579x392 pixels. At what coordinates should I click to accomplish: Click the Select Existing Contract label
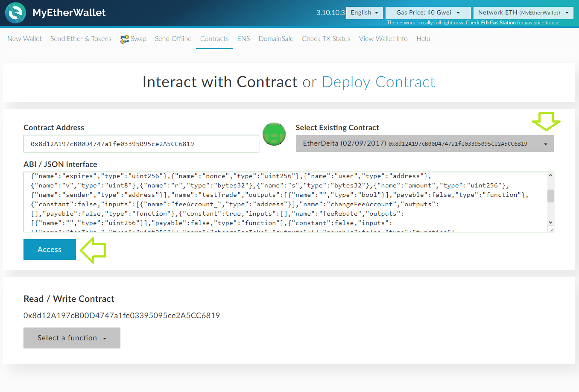point(337,128)
